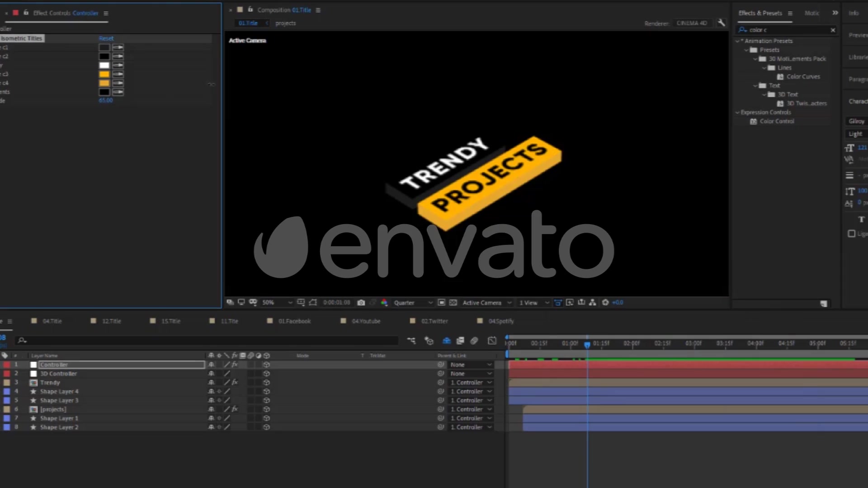
Task: Toggle effects fx switch for projects layer
Action: 235,409
